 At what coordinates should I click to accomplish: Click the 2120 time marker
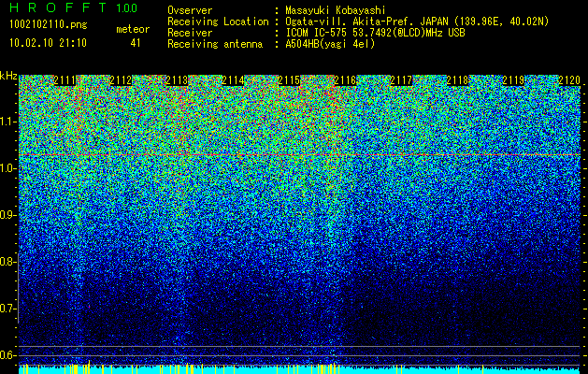[569, 80]
